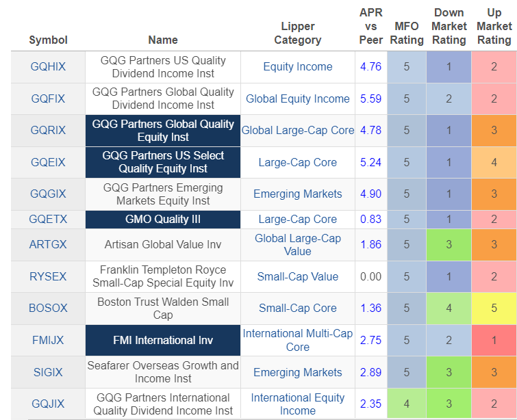Click the Equity Income category link

click(x=297, y=67)
